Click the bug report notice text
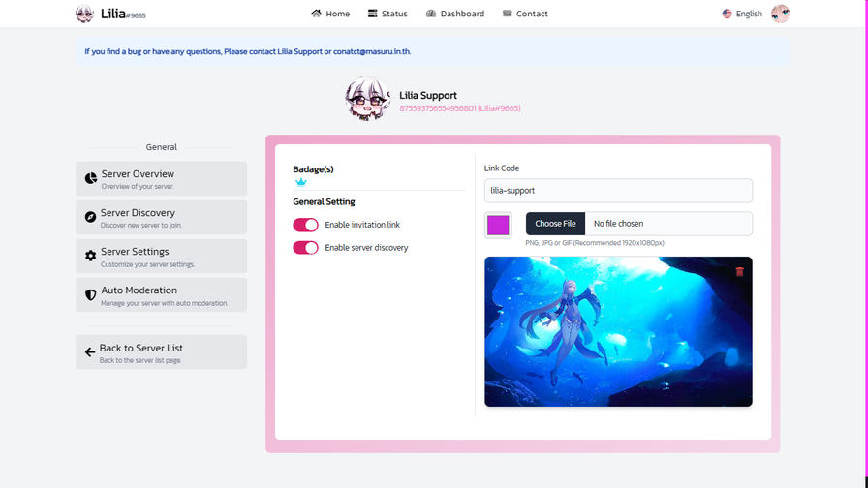 coord(247,51)
